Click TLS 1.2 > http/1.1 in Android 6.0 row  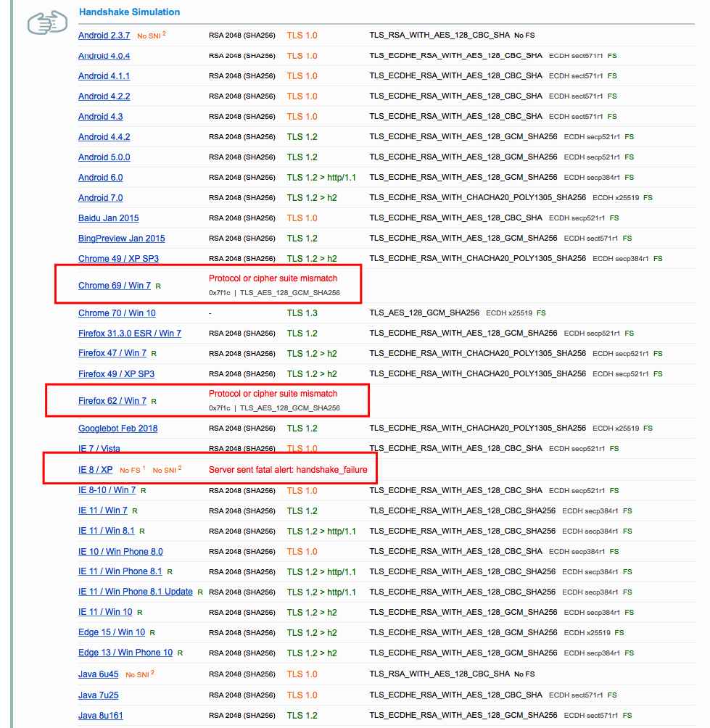click(x=321, y=178)
